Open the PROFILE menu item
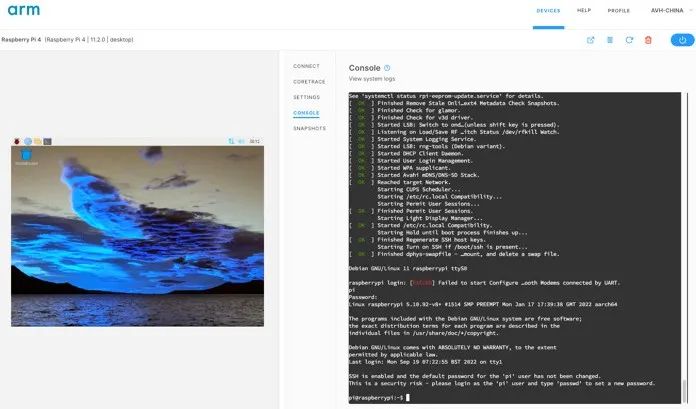The width and height of the screenshot is (696, 409). [x=618, y=11]
